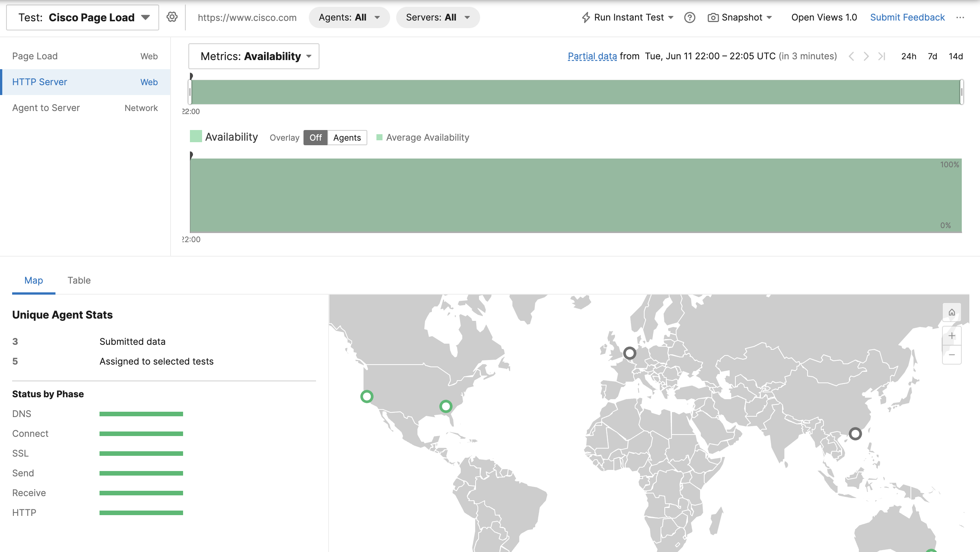This screenshot has width=980, height=552.
Task: Click the Submit Feedback link
Action: click(907, 17)
